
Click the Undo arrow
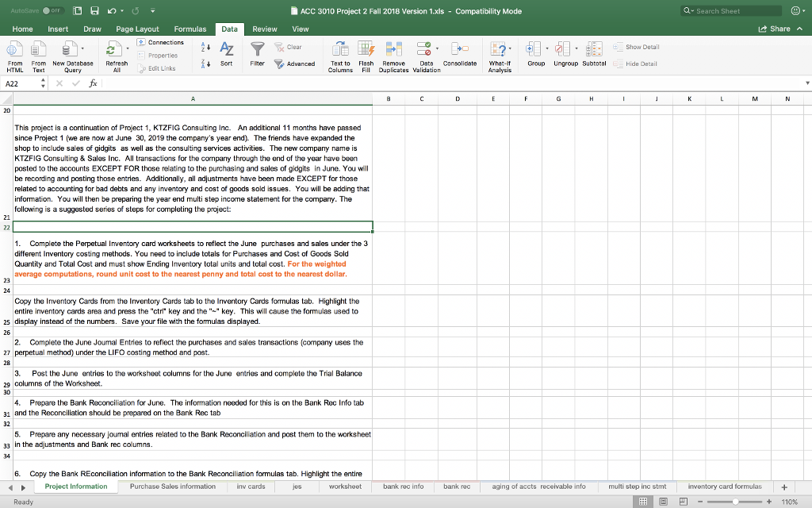coord(111,10)
